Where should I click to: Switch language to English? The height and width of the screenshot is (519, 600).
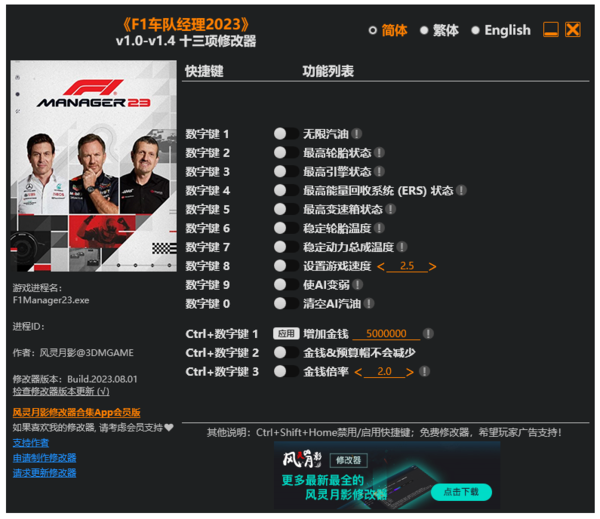click(x=501, y=30)
